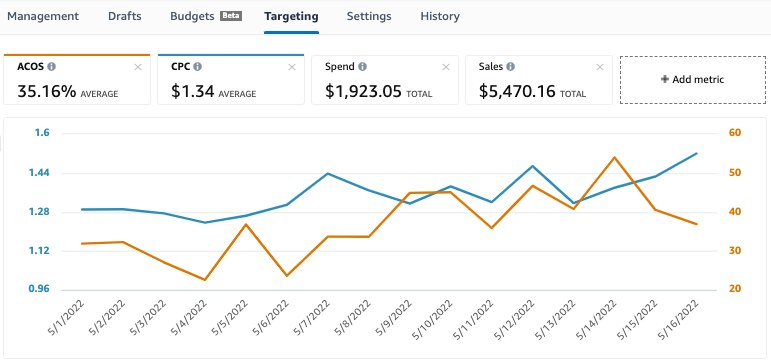Select the CPC $1.34 metric card
Image resolution: width=771 pixels, height=362 pixels.
tap(231, 80)
